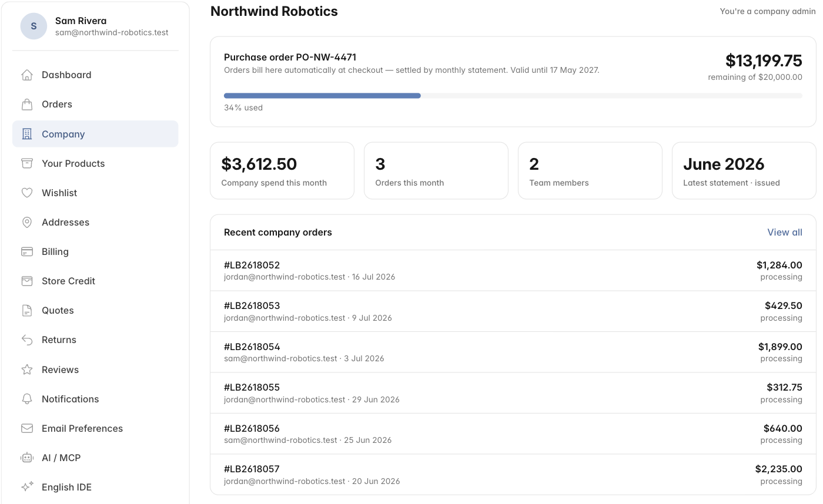Click the View all orders link
The height and width of the screenshot is (504, 823).
(784, 232)
